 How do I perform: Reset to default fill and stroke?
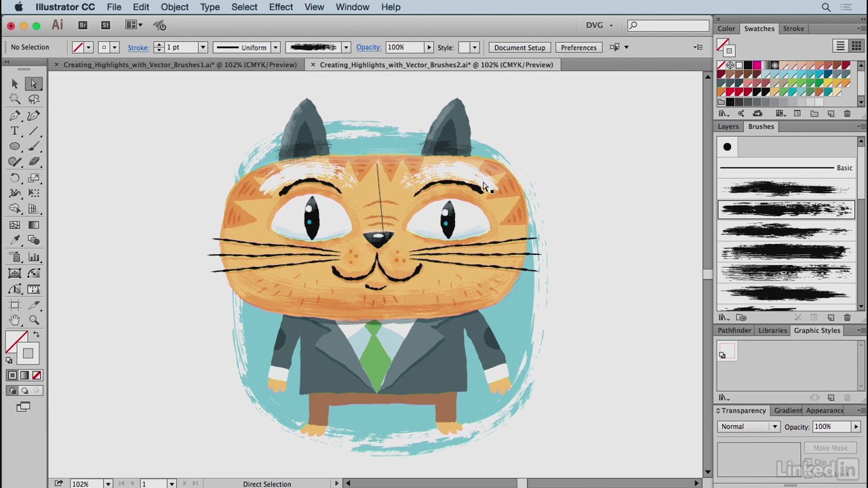[x=9, y=360]
